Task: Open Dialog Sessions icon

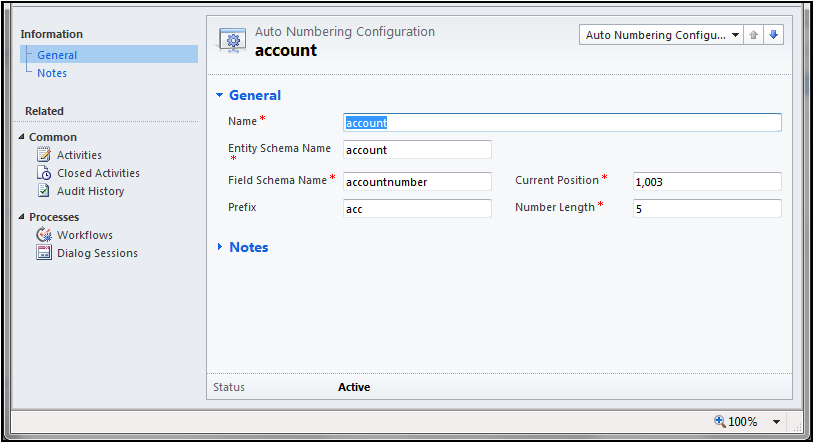Action: click(44, 253)
